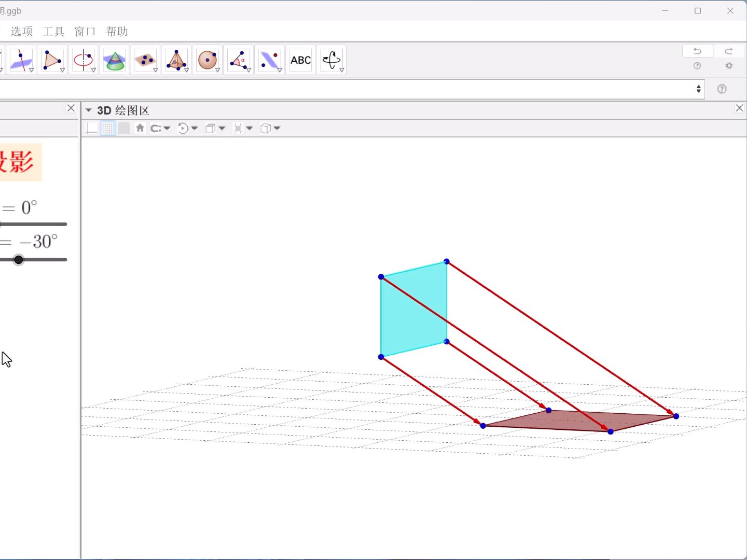747x560 pixels.
Task: Click the '= 0°' slider value text
Action: pos(19,208)
